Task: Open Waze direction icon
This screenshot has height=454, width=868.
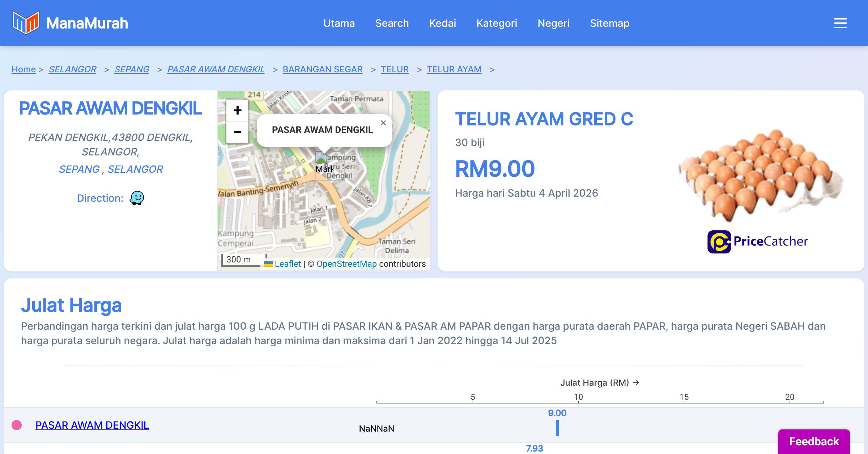Action: (137, 198)
